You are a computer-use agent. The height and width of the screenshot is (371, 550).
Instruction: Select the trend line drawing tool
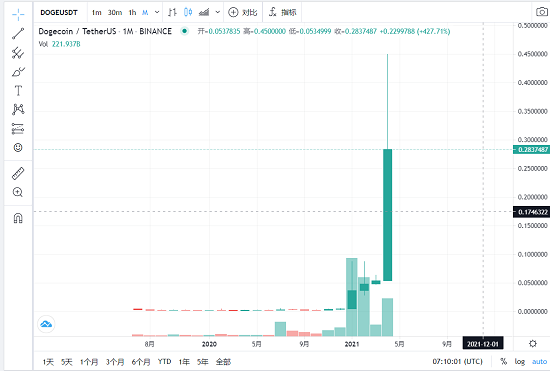click(x=18, y=34)
